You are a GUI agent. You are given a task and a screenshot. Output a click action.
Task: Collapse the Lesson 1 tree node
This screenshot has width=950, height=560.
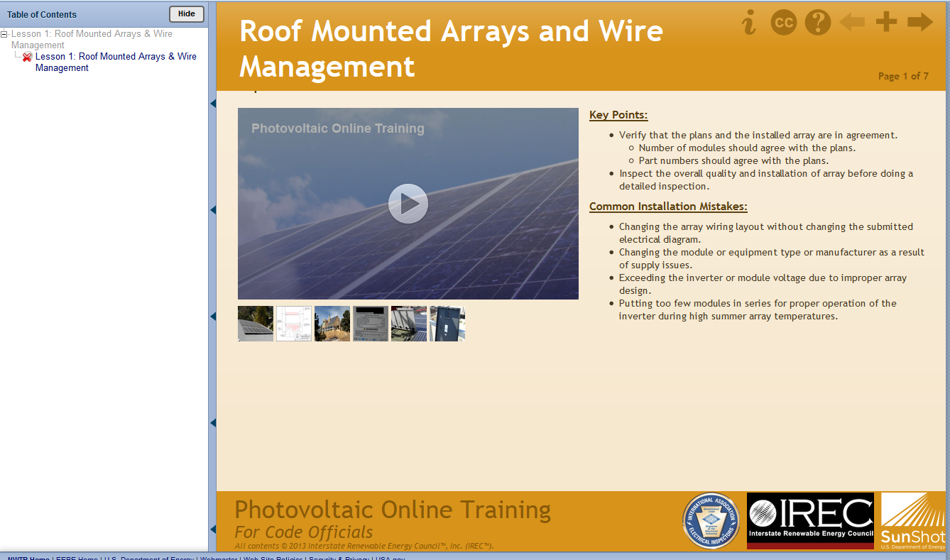pos(4,33)
